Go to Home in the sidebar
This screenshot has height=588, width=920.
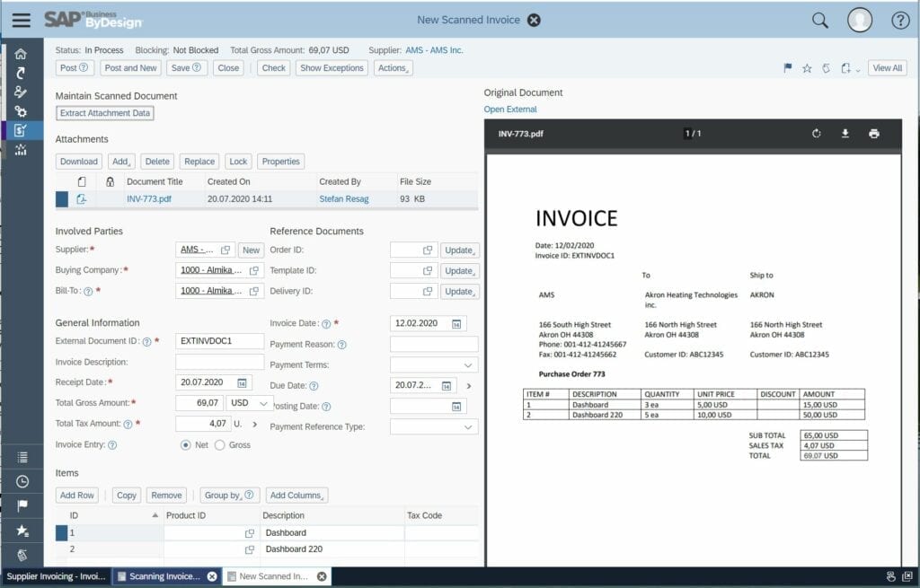click(x=22, y=54)
